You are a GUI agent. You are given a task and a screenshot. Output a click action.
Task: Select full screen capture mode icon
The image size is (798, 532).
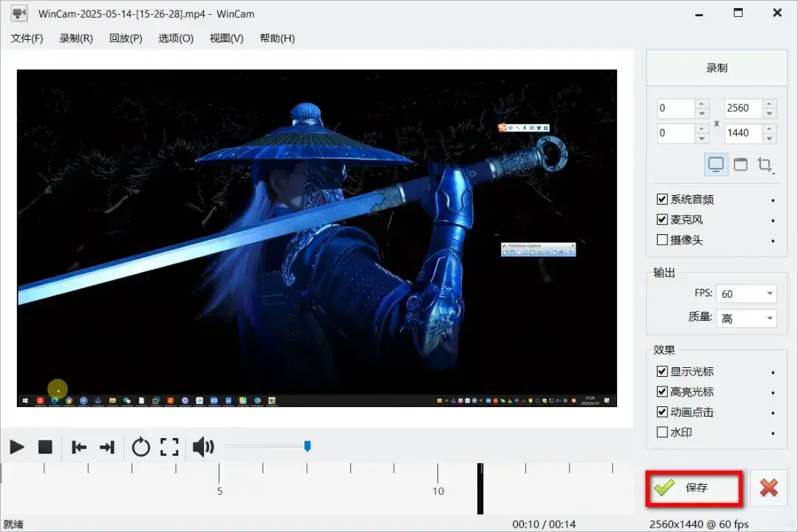pos(716,164)
